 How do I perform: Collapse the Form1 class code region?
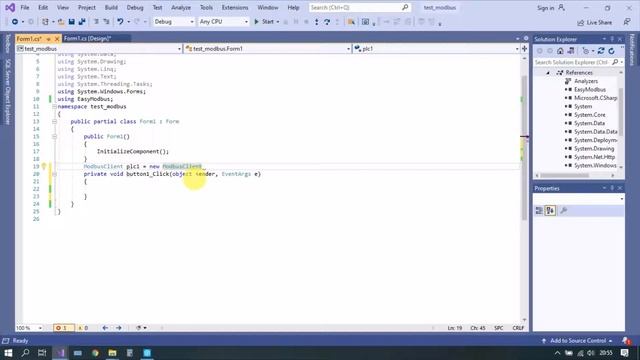point(54,122)
